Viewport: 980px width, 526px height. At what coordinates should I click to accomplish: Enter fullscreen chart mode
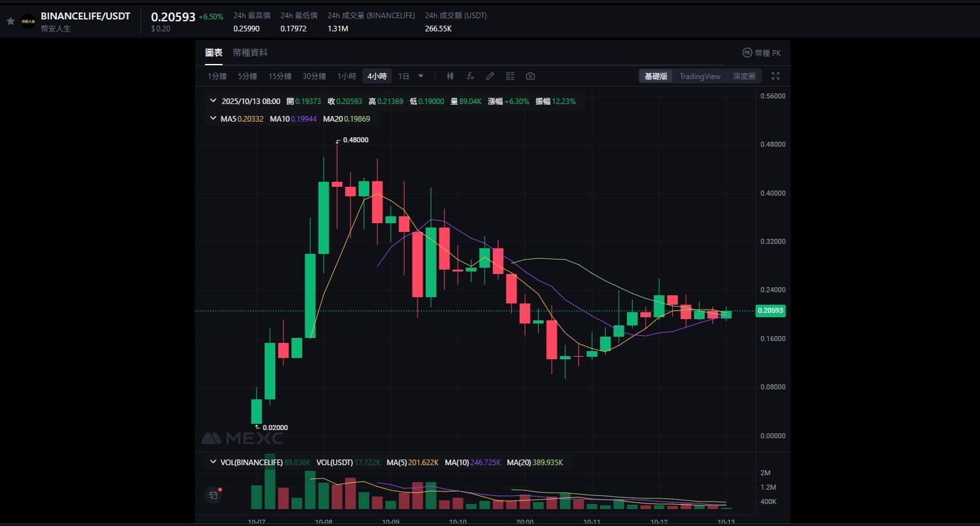776,76
